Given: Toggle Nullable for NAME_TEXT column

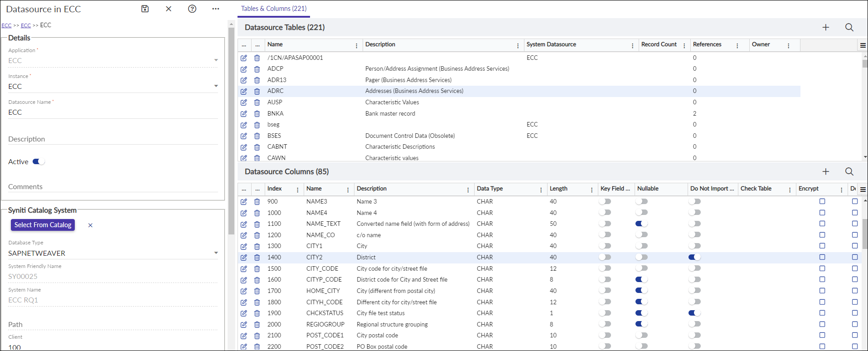Looking at the screenshot, I should 641,224.
